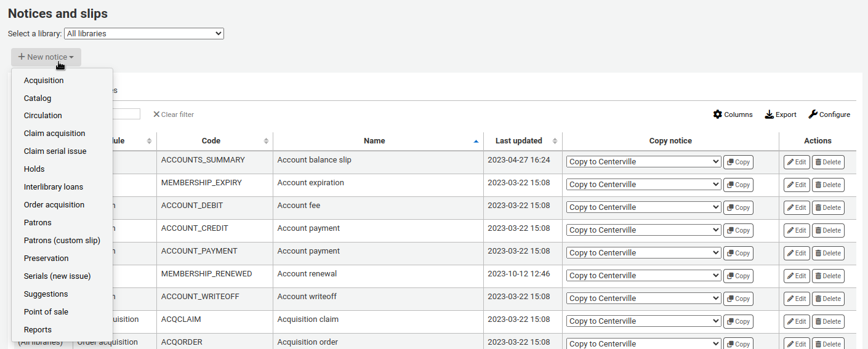Select Patrons (custom slip) menu item
868x349 pixels.
[62, 241]
